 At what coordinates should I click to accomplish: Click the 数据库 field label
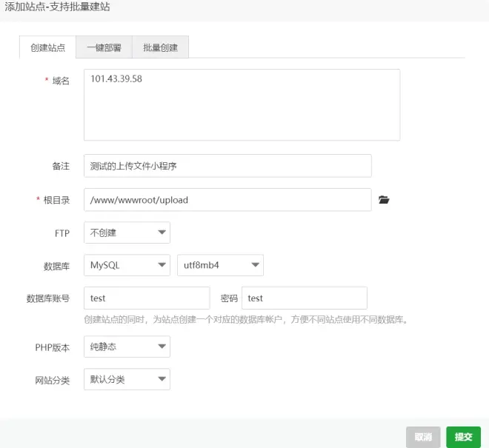[56, 267]
